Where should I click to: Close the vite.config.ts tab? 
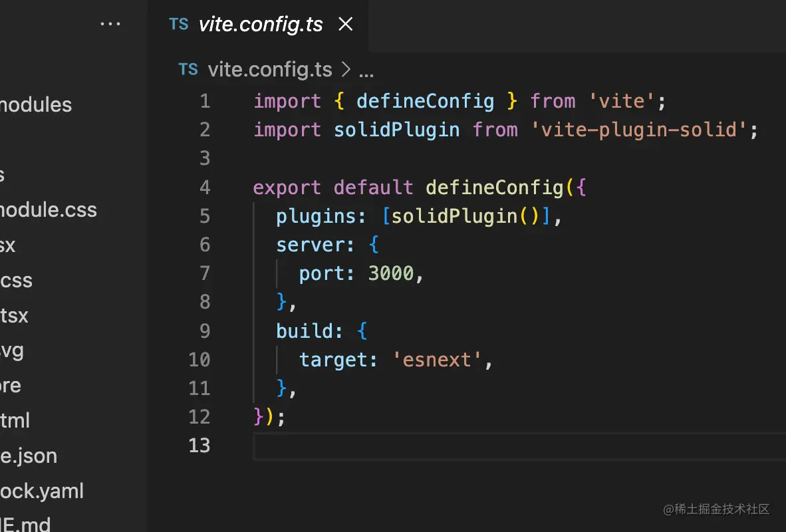tap(345, 24)
